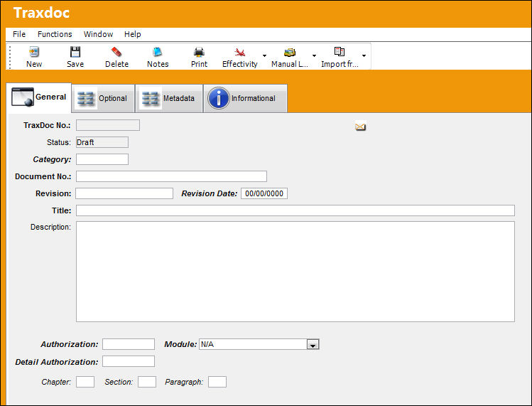The image size is (532, 406).
Task: Click the Import fr... toolbar icon
Action: coord(340,52)
